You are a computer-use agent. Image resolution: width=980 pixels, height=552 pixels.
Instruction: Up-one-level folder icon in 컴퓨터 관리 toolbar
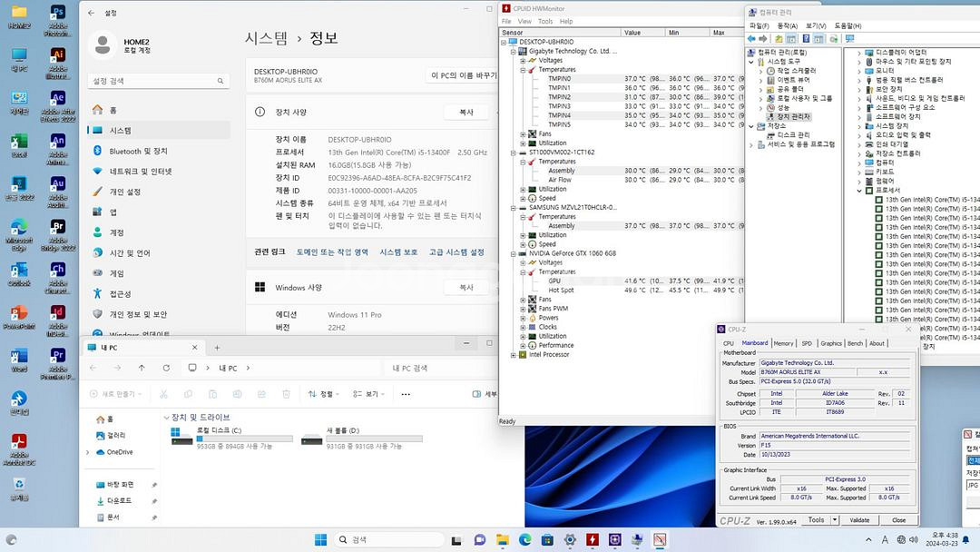779,39
